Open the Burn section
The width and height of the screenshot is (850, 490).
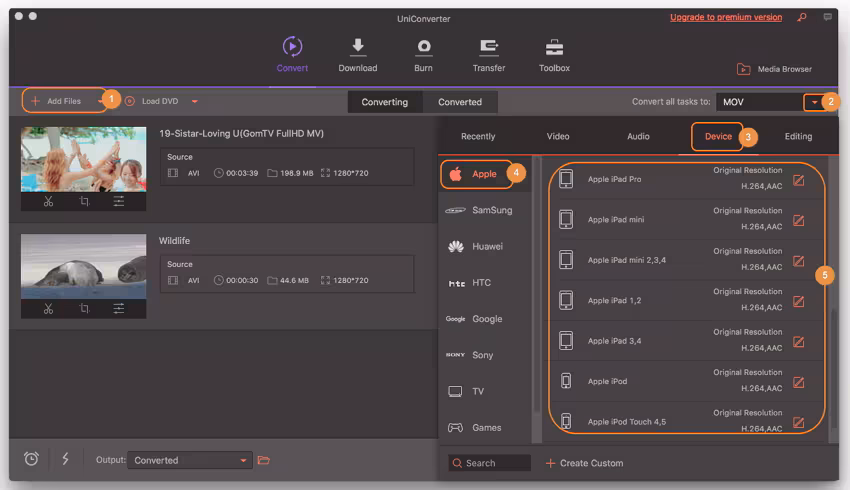coord(423,54)
